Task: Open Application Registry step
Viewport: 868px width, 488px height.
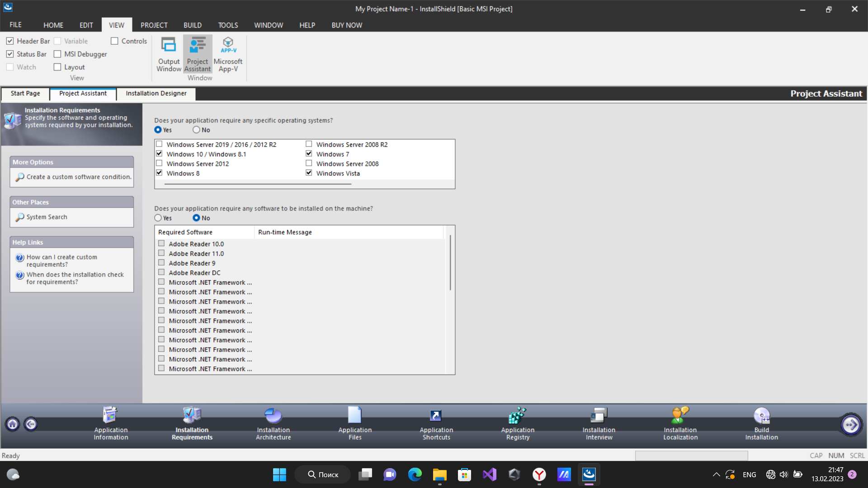Action: pos(518,423)
